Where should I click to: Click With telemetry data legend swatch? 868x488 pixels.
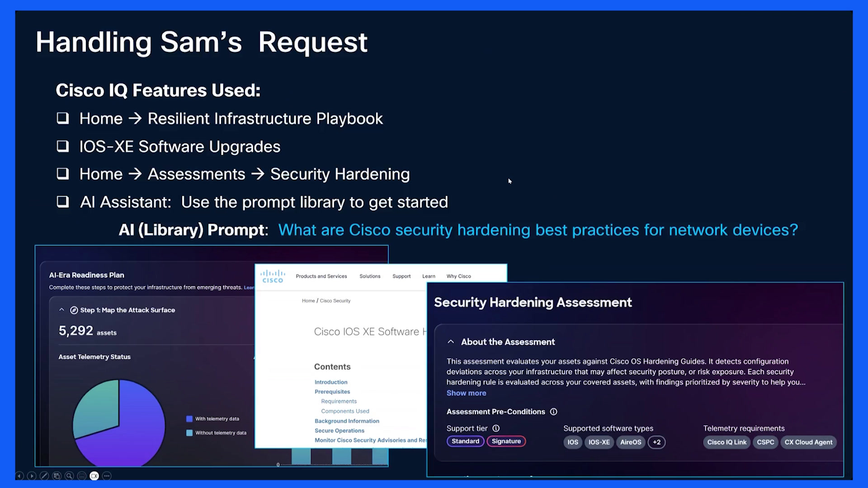coord(189,419)
